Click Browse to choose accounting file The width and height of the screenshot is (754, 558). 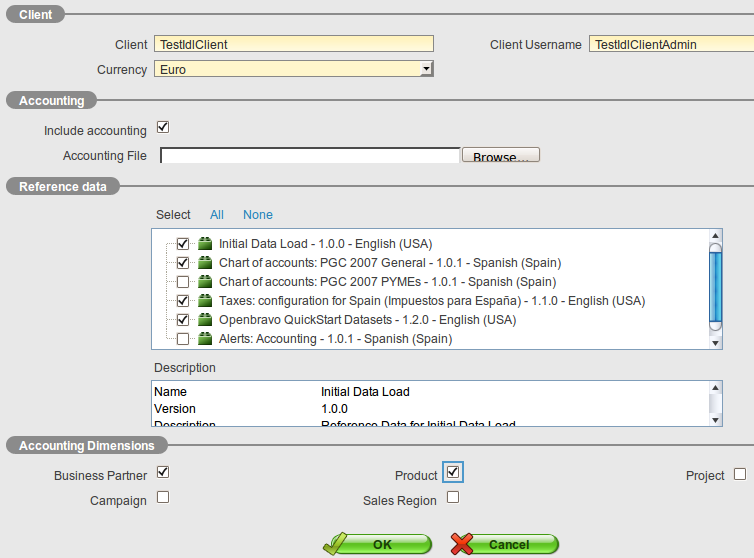pyautogui.click(x=501, y=156)
